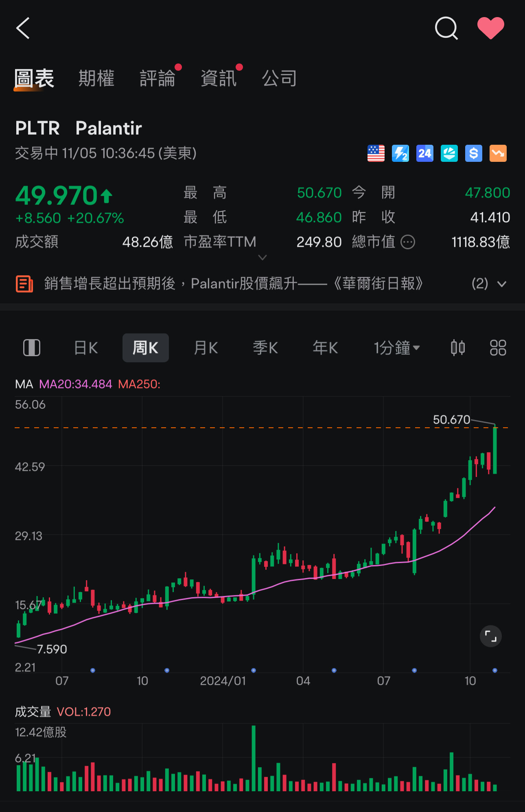Tap the MA20:34.484 indicator label

click(x=75, y=384)
